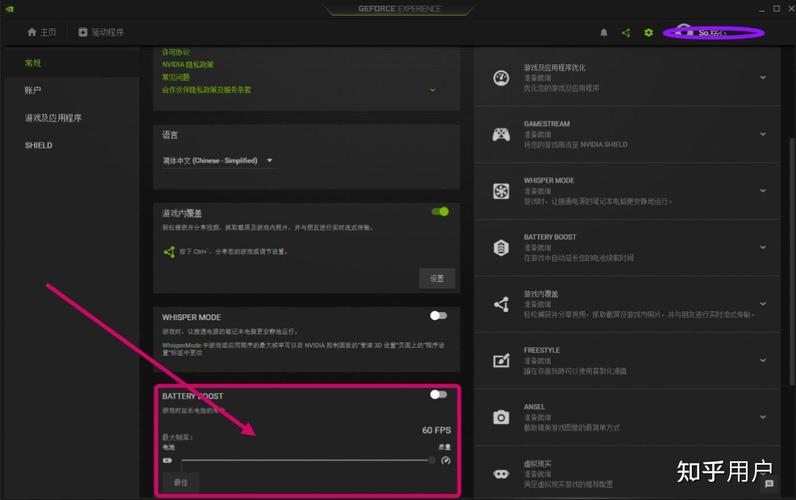Click the quality gauge icon right of slider
Screen dimensions: 796x500
[x=446, y=460]
